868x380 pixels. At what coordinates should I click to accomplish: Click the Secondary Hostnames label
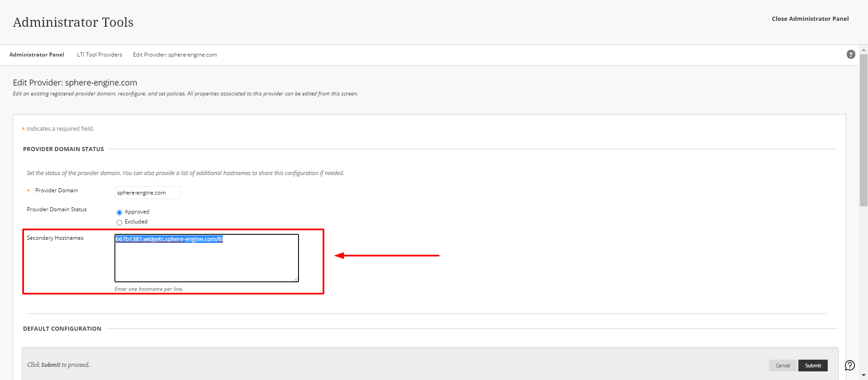pos(55,238)
